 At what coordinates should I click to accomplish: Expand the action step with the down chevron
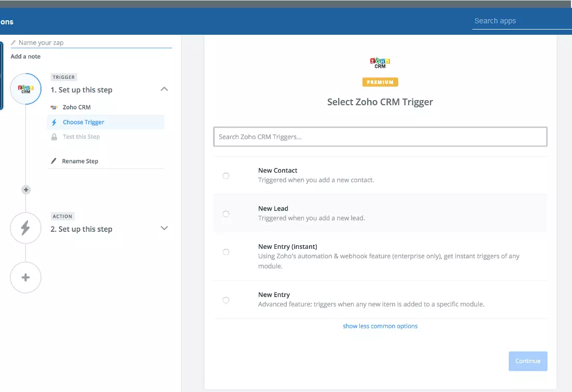[x=164, y=228]
